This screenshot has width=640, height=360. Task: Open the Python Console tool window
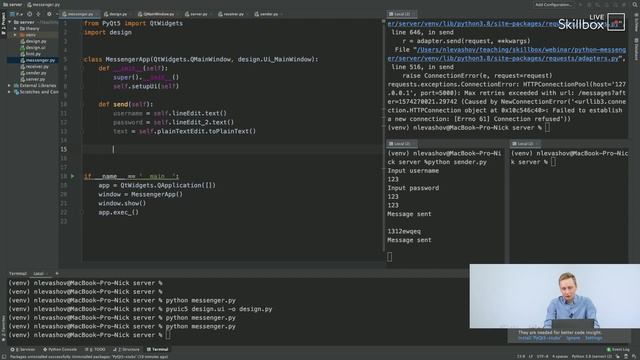[x=60, y=349]
